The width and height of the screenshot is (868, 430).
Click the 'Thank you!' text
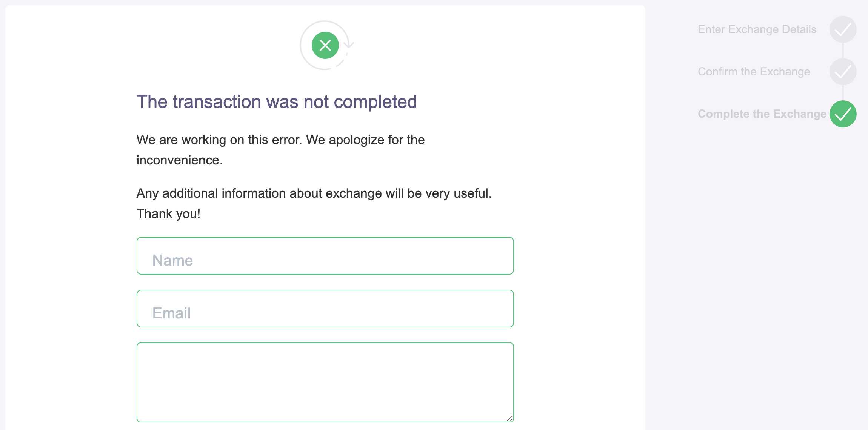(168, 214)
